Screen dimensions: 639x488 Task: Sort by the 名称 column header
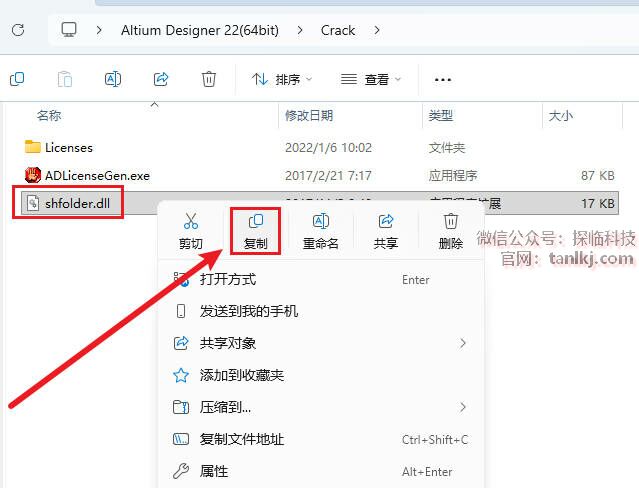click(49, 115)
